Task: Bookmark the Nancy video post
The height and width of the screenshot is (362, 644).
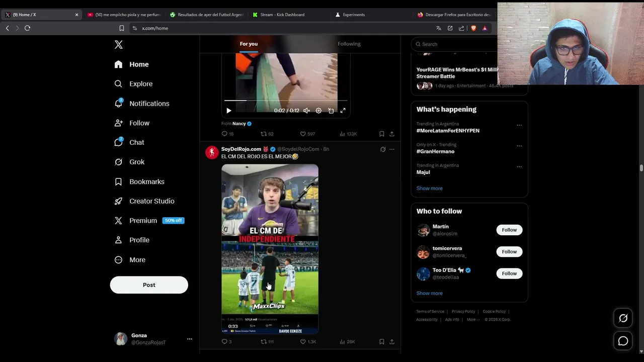Action: pos(382,134)
